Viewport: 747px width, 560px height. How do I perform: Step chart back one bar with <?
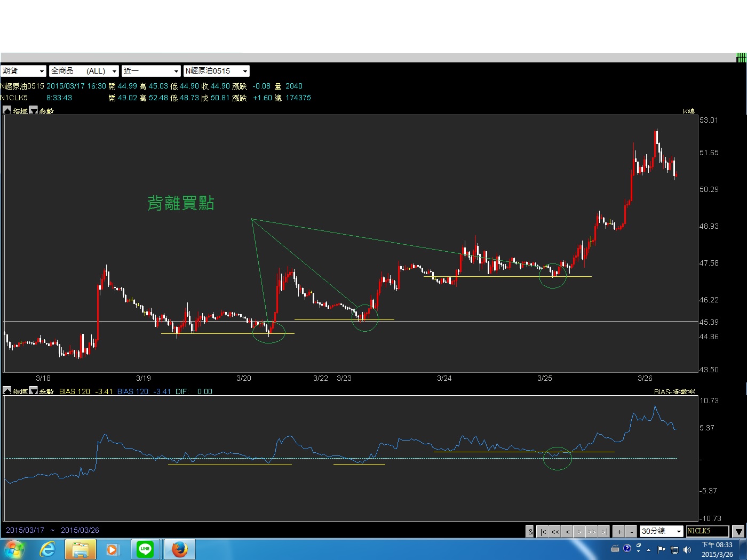point(567,531)
